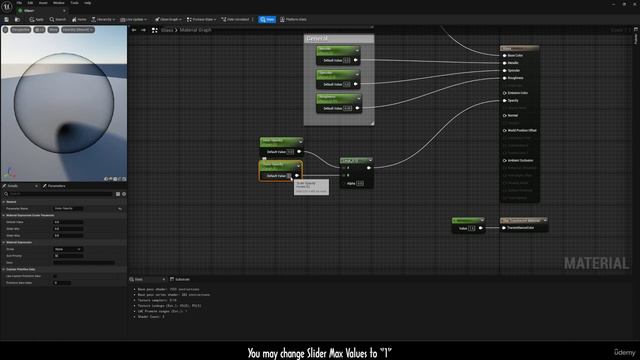Image resolution: width=640 pixels, height=360 pixels.
Task: Switch to the Substrate tab in bottom panel
Action: (x=180, y=280)
